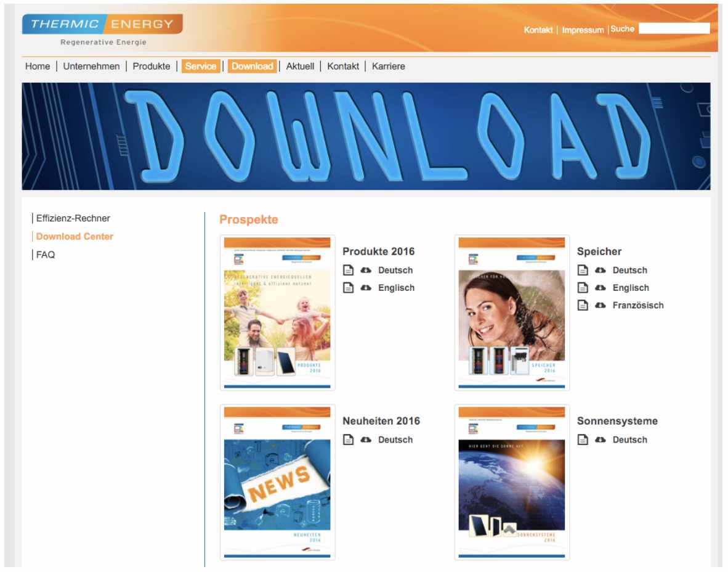The image size is (728, 572).
Task: Click cloud download icon for Speicher Deutsch
Action: [x=601, y=271]
